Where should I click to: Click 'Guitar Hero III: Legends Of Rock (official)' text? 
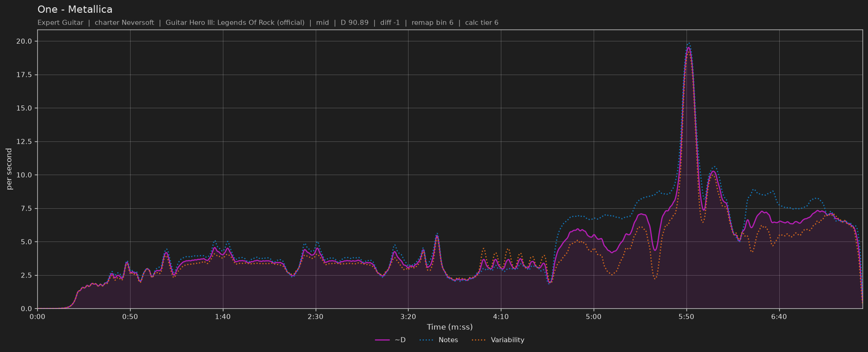[235, 23]
